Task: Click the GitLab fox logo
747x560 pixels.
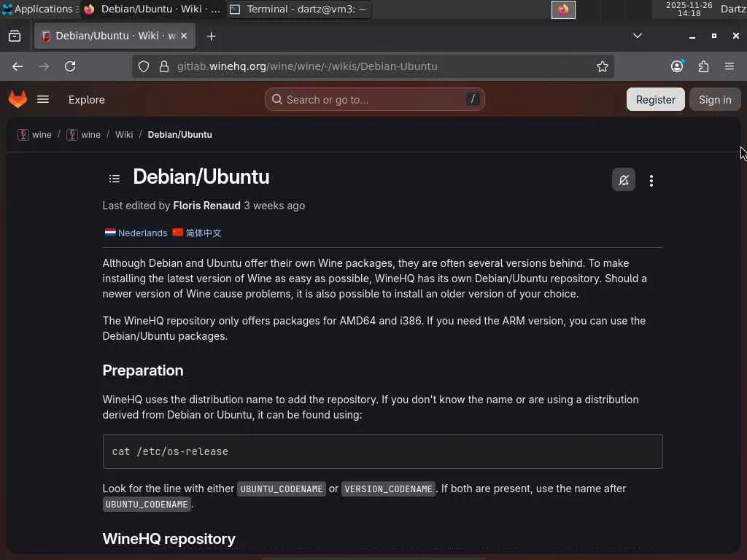Action: pyautogui.click(x=18, y=99)
